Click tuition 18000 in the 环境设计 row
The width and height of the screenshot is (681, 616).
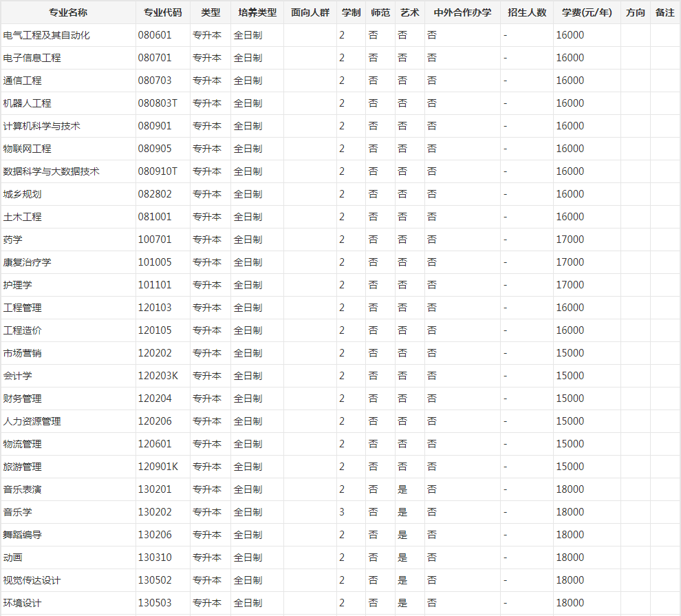570,603
